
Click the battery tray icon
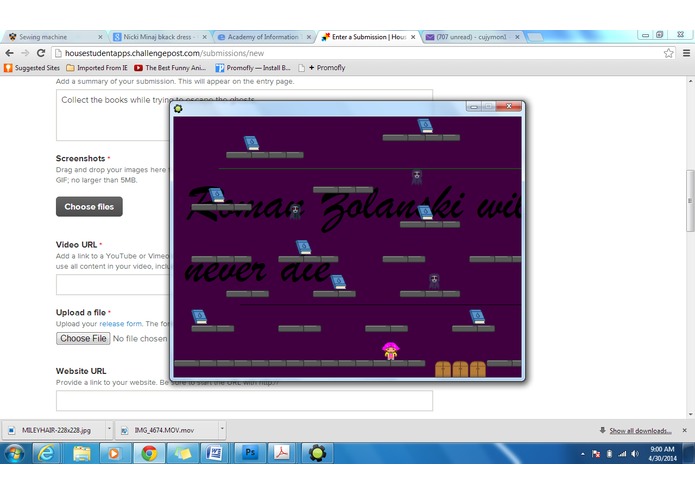click(x=609, y=454)
